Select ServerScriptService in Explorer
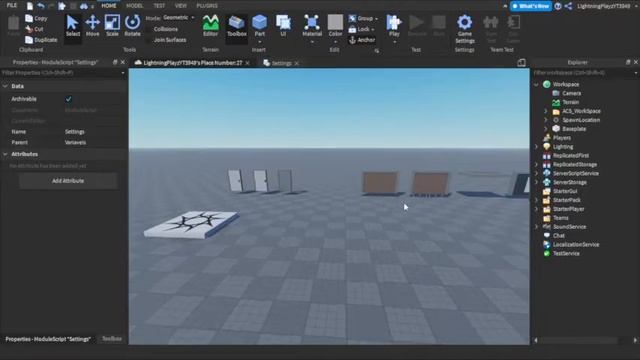Viewport: 640px width, 360px height. click(576, 173)
